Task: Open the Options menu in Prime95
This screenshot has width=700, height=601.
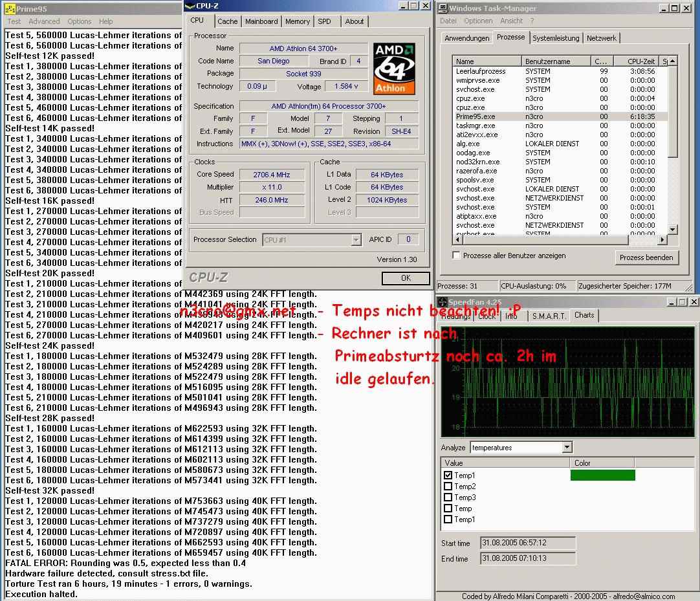Action: (80, 21)
